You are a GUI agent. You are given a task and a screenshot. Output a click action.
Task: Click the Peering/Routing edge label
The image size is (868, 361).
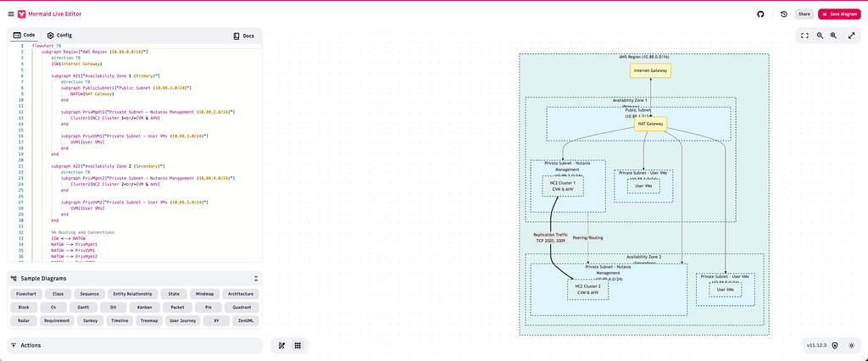(587, 237)
